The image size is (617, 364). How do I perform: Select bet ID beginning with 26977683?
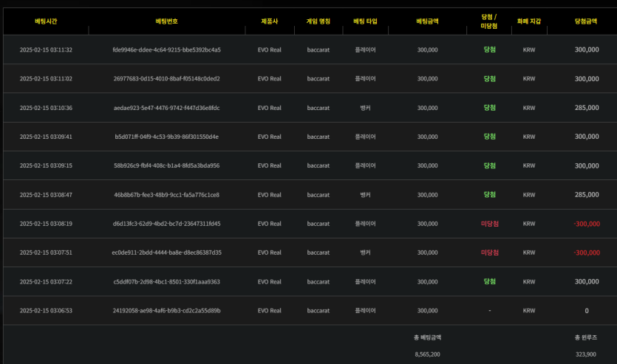pyautogui.click(x=166, y=79)
